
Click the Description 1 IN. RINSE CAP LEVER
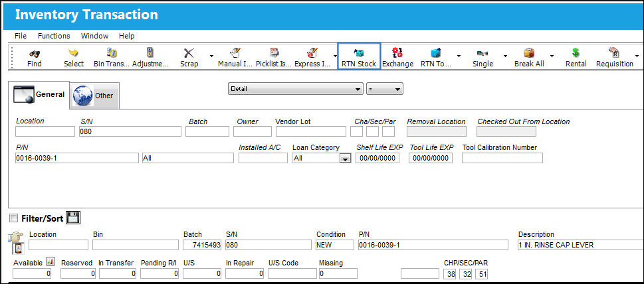[x=581, y=245]
